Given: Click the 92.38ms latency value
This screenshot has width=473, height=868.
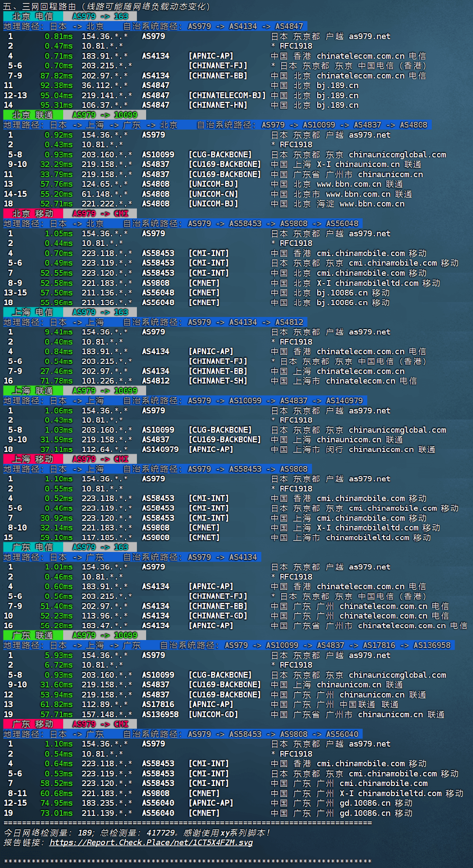Looking at the screenshot, I should (57, 85).
